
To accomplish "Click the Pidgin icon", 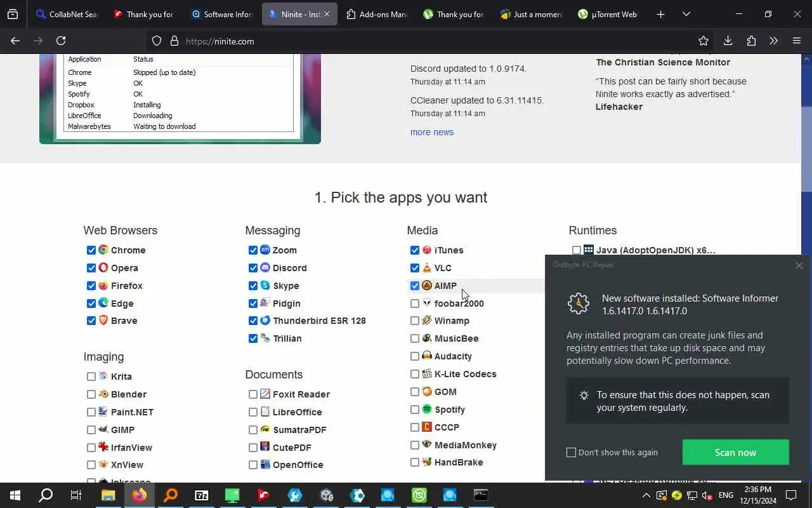I will pyautogui.click(x=265, y=304).
